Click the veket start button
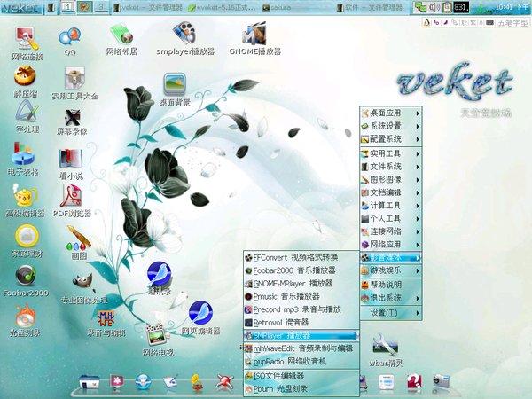 [x=22, y=8]
